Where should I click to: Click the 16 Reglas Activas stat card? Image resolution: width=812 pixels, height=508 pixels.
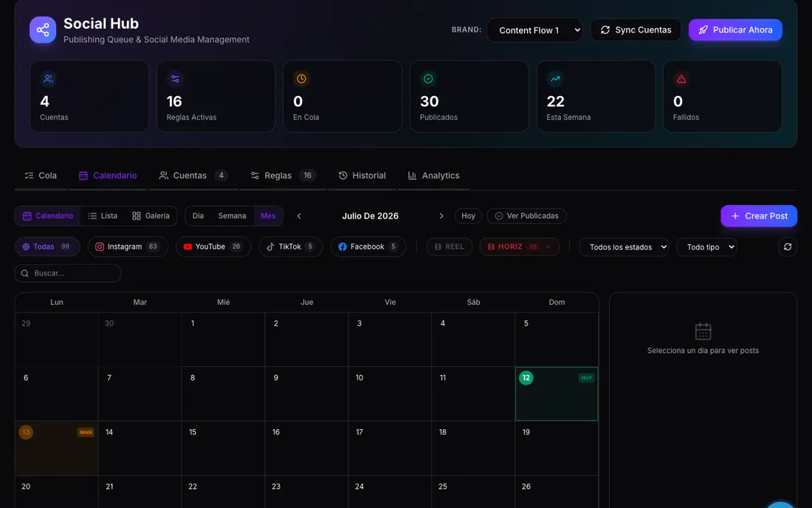click(216, 96)
